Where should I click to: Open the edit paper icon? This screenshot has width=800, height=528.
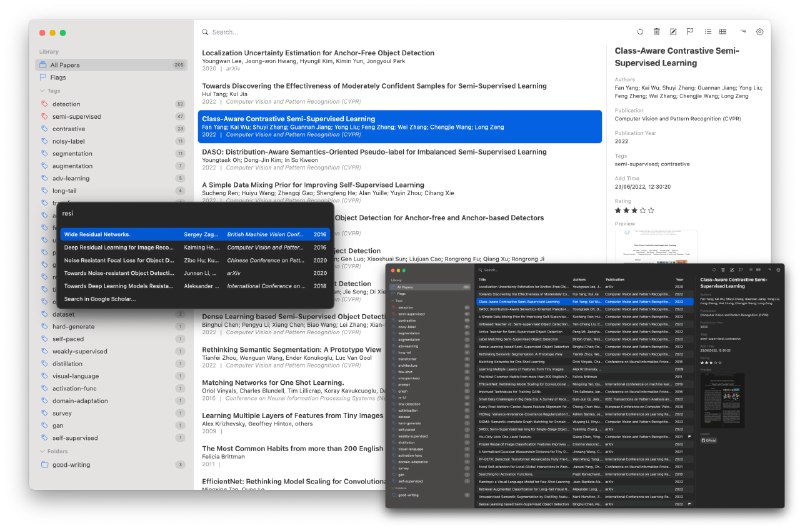(672, 32)
